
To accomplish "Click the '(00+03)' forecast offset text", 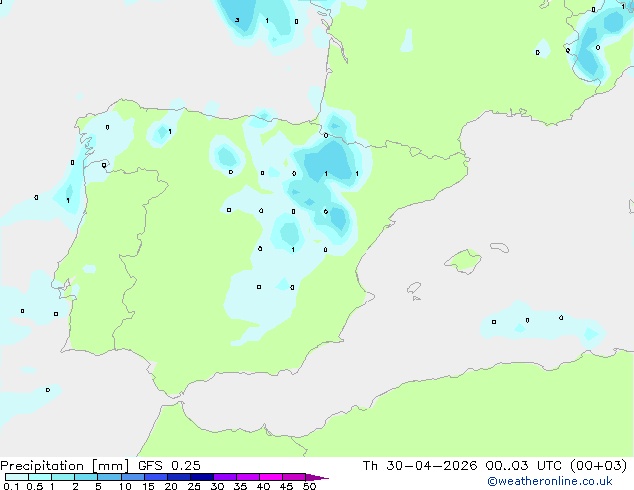I will pos(598,466).
